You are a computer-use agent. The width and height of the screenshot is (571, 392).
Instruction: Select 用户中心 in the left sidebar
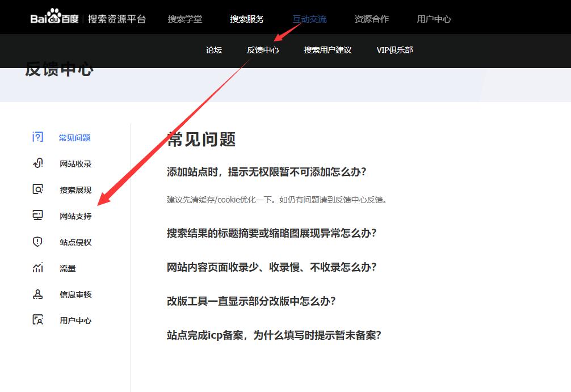[75, 321]
